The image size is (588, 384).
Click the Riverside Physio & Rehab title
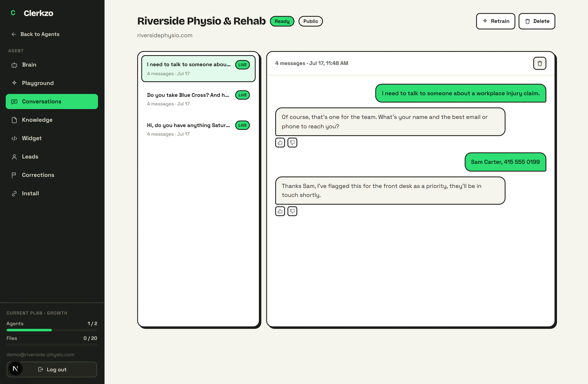[201, 21]
